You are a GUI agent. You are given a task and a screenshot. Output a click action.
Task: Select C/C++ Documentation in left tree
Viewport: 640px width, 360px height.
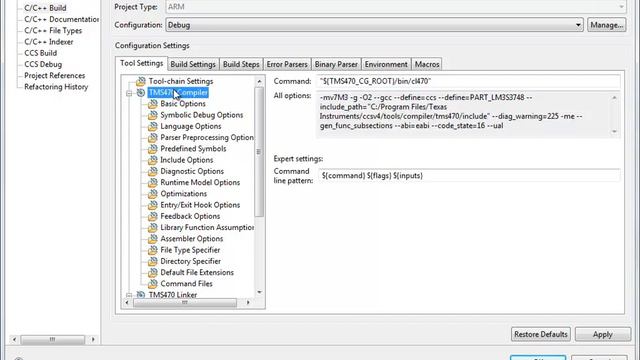tap(61, 19)
